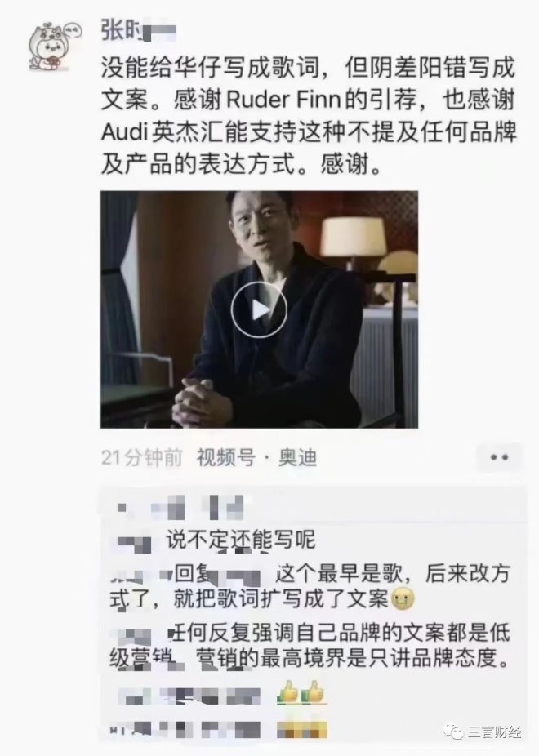Open the video thumbnail of the seated man

(259, 309)
